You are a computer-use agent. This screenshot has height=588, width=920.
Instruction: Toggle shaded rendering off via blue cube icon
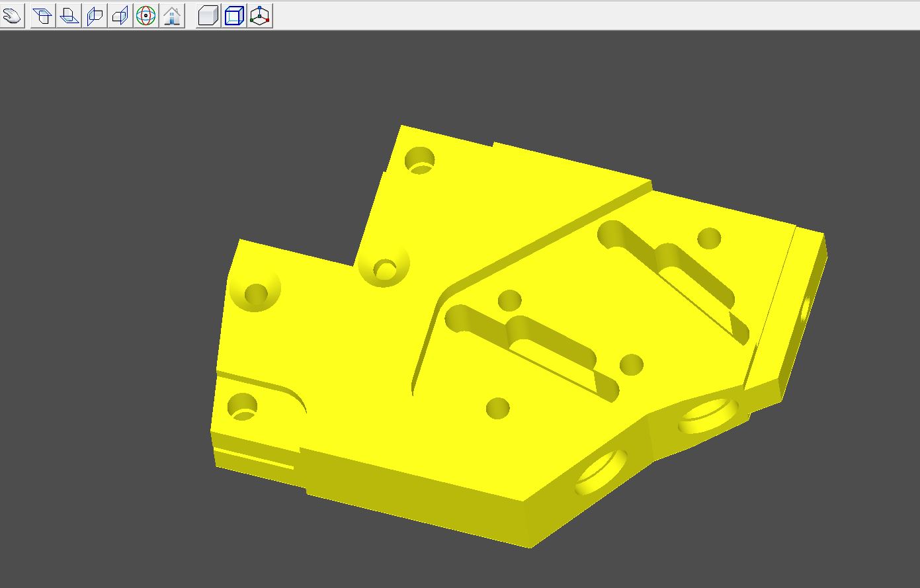click(x=233, y=17)
